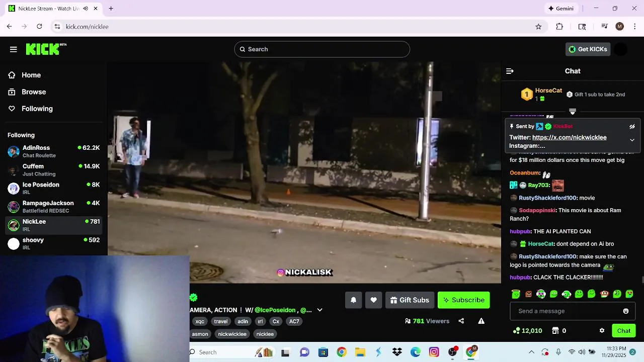Open Cuffem channel in Following list
The height and width of the screenshot is (362, 644).
tap(54, 170)
